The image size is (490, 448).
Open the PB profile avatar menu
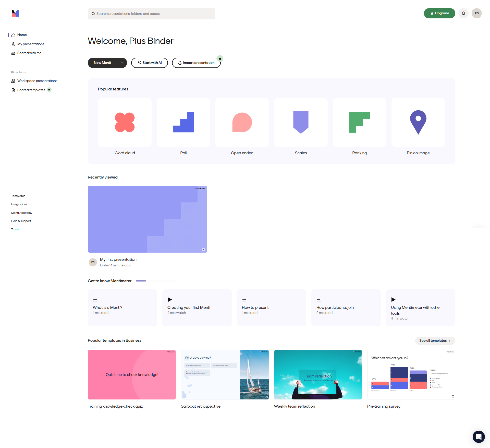tap(476, 13)
